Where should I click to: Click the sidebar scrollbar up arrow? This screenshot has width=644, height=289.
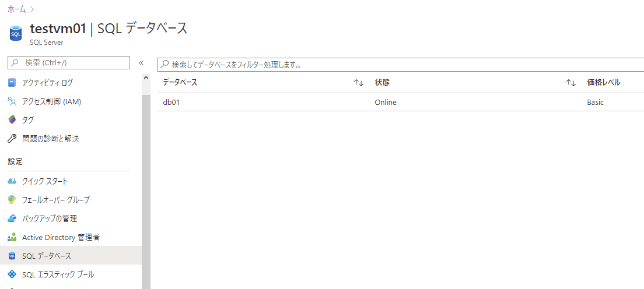click(x=146, y=77)
